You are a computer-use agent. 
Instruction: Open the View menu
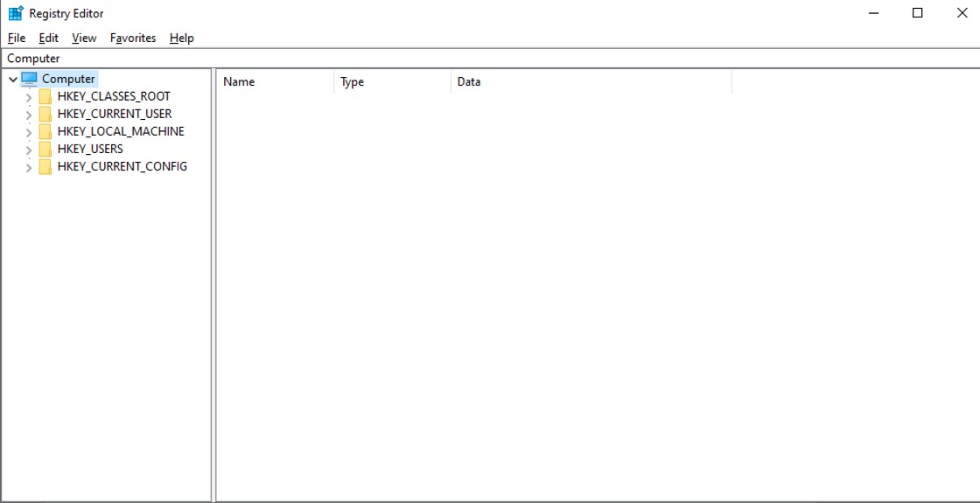coord(84,38)
